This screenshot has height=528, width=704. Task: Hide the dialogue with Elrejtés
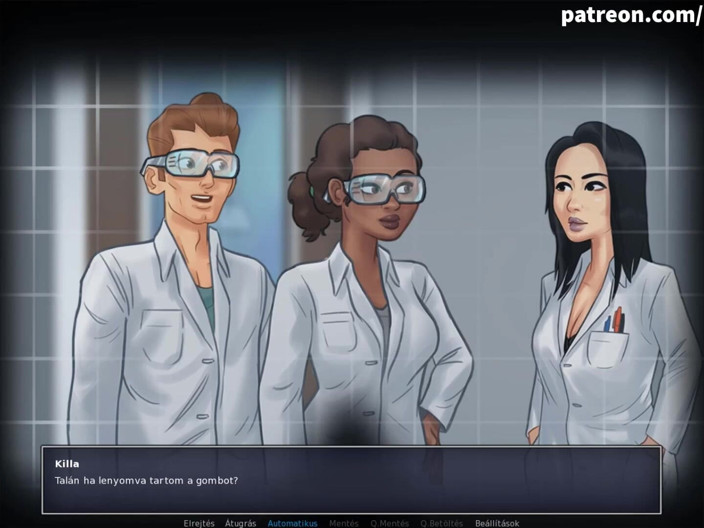coord(199,523)
